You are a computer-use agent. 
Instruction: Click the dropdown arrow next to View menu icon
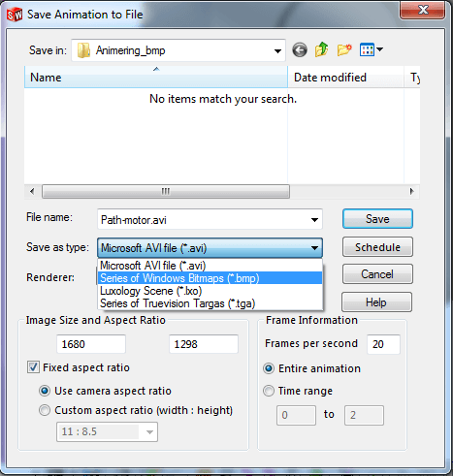click(x=380, y=49)
